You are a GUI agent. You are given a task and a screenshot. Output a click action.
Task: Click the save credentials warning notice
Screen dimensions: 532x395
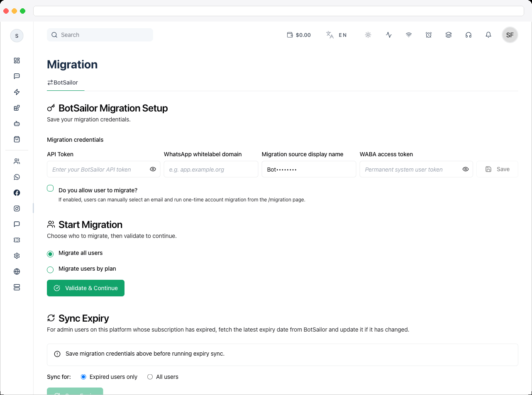point(283,354)
